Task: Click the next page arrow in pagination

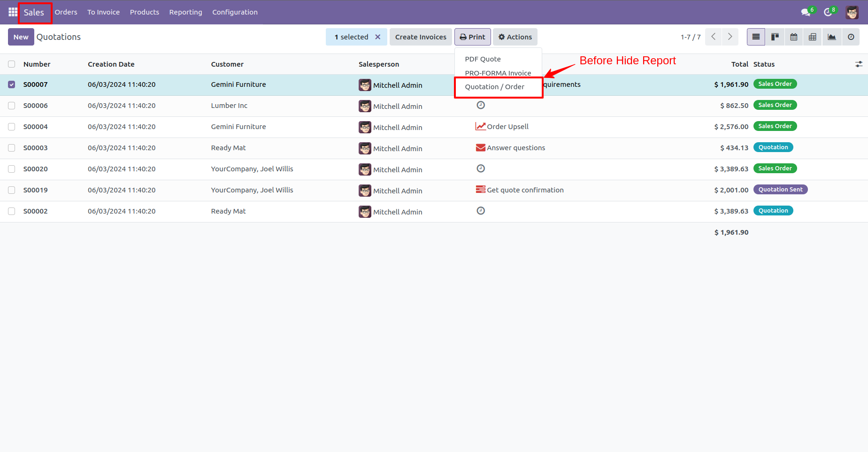Action: click(x=730, y=37)
